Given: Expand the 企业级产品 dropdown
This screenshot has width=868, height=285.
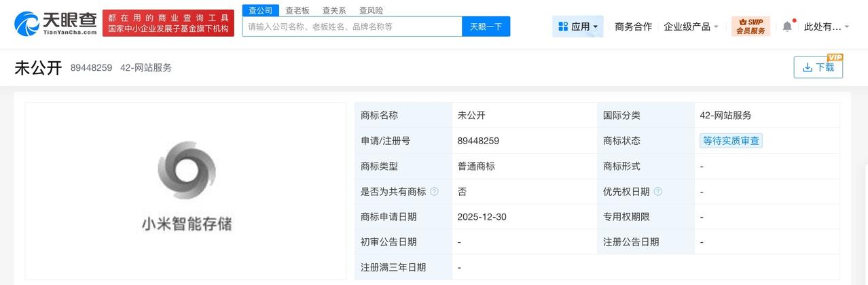Looking at the screenshot, I should coord(691,27).
